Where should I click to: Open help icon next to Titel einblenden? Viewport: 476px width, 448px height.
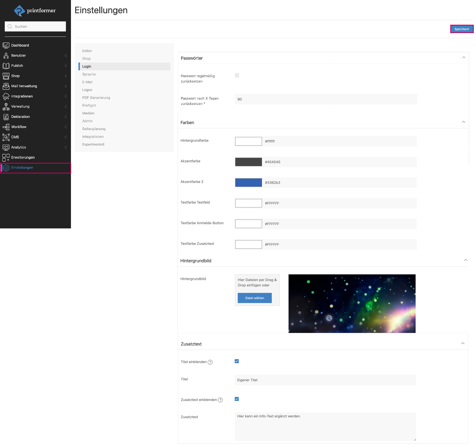(210, 362)
